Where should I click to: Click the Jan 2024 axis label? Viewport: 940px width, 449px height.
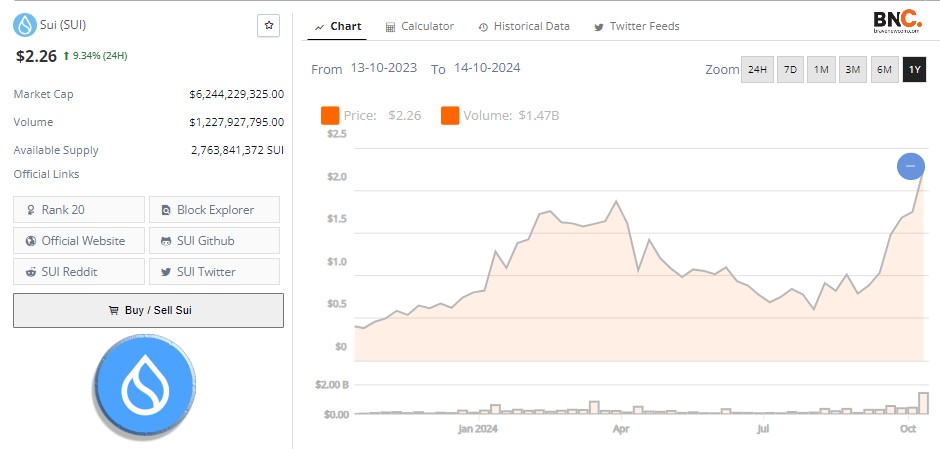tap(478, 429)
